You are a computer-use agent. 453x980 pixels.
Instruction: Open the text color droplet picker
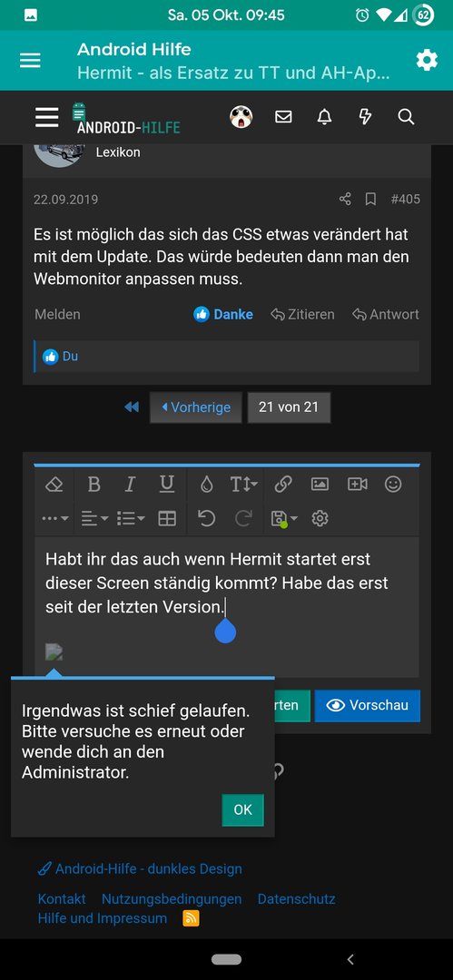click(x=206, y=485)
